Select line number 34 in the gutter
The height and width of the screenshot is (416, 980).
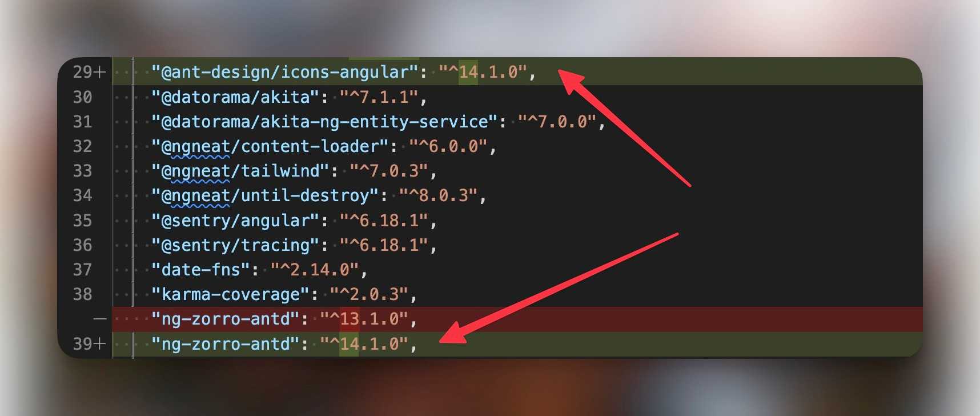coord(82,195)
